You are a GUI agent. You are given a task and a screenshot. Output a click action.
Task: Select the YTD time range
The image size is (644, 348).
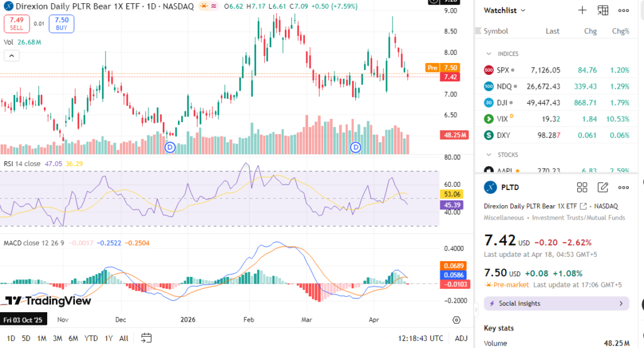coord(91,338)
